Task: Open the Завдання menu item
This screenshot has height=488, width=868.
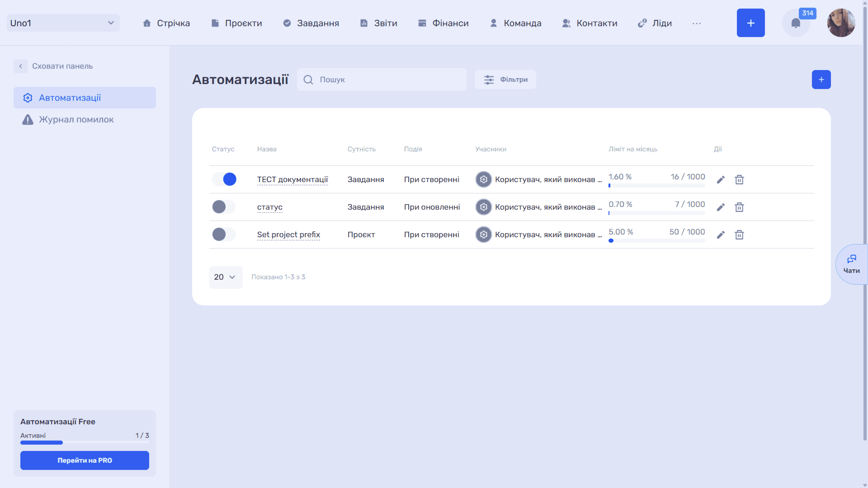Action: click(x=311, y=23)
